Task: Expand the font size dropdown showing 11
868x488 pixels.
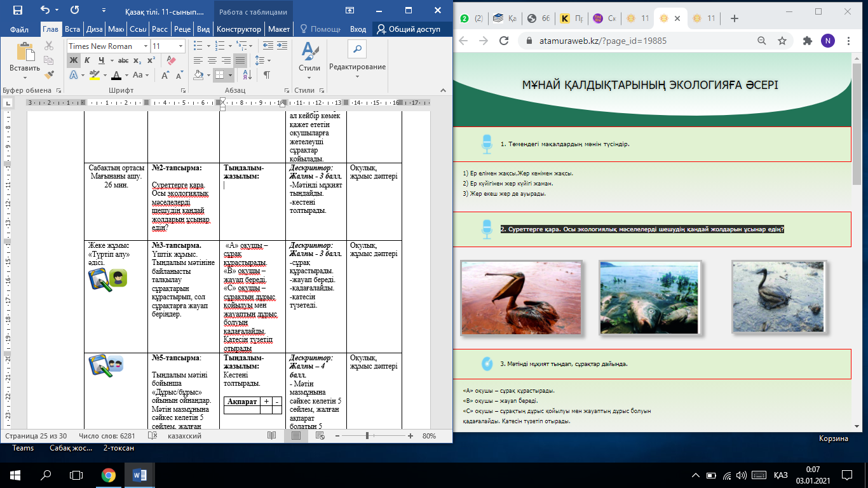Action: click(181, 46)
